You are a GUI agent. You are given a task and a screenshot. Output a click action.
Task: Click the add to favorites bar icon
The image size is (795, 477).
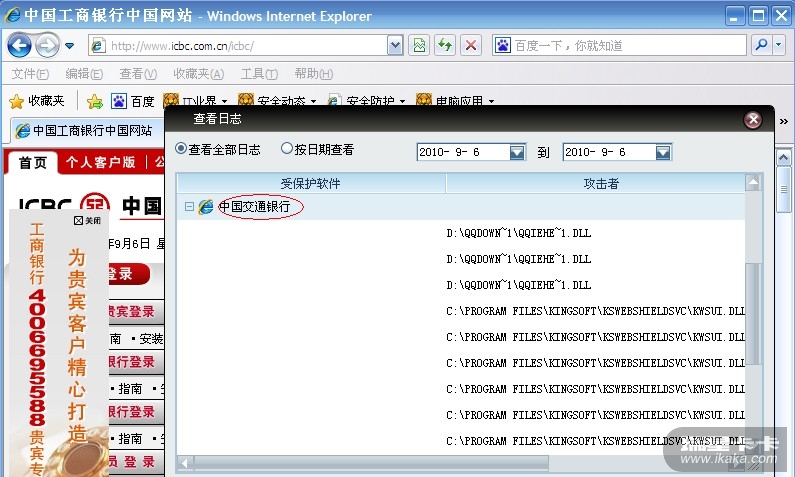coord(94,102)
